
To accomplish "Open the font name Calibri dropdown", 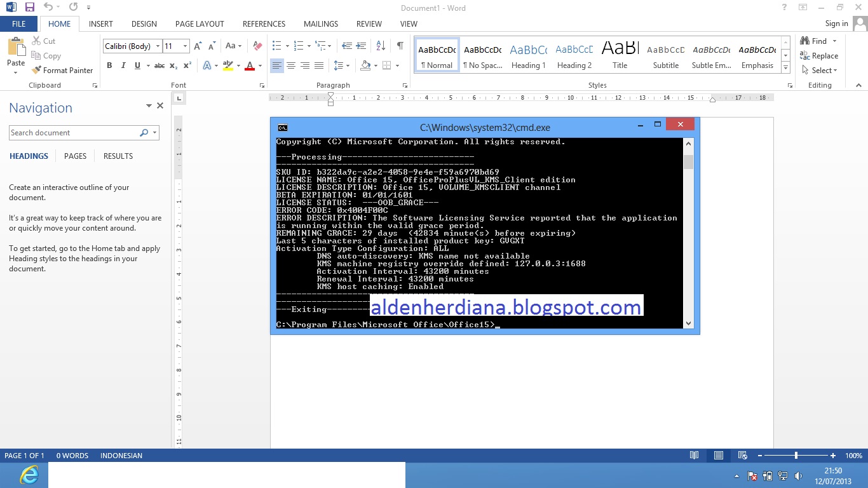I will tap(158, 46).
